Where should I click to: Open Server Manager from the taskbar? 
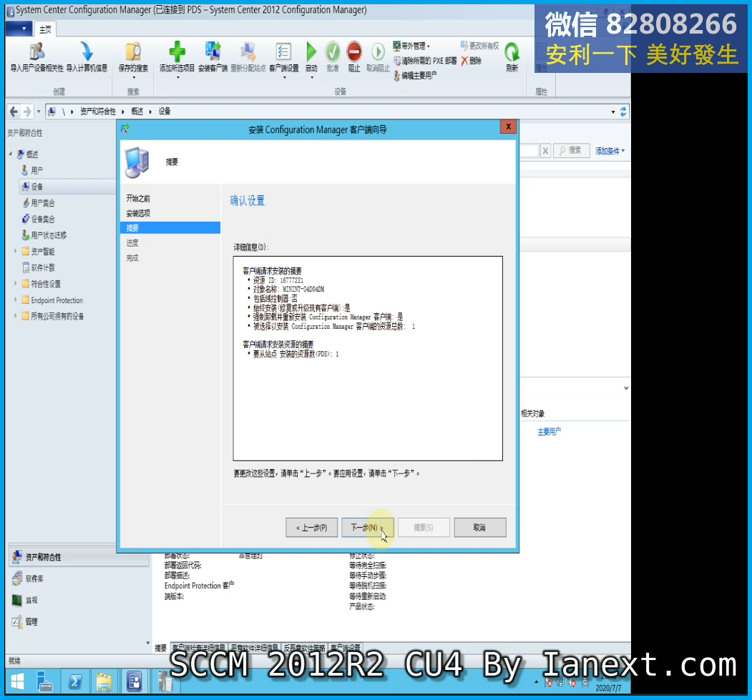click(x=45, y=681)
